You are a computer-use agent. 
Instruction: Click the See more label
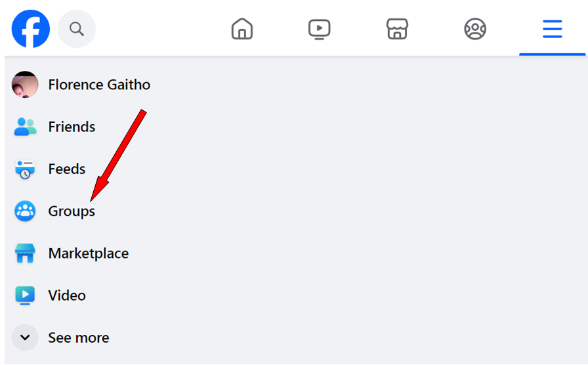click(79, 337)
